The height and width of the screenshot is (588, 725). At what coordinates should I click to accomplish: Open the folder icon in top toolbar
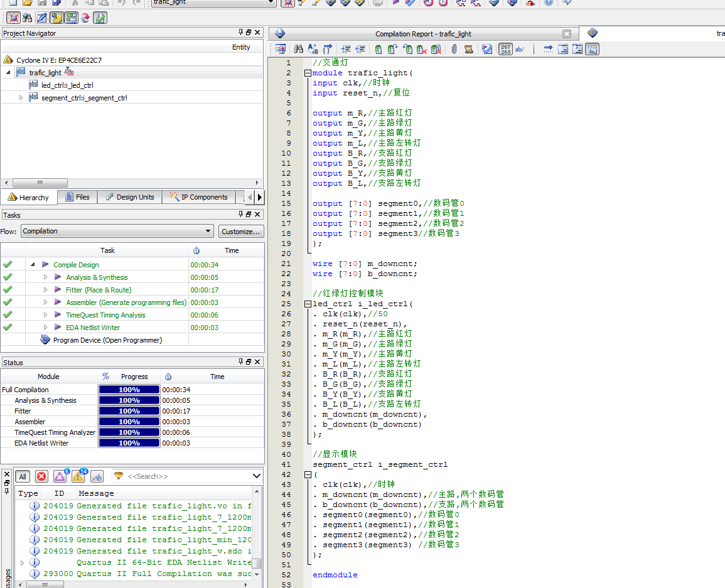click(x=27, y=3)
